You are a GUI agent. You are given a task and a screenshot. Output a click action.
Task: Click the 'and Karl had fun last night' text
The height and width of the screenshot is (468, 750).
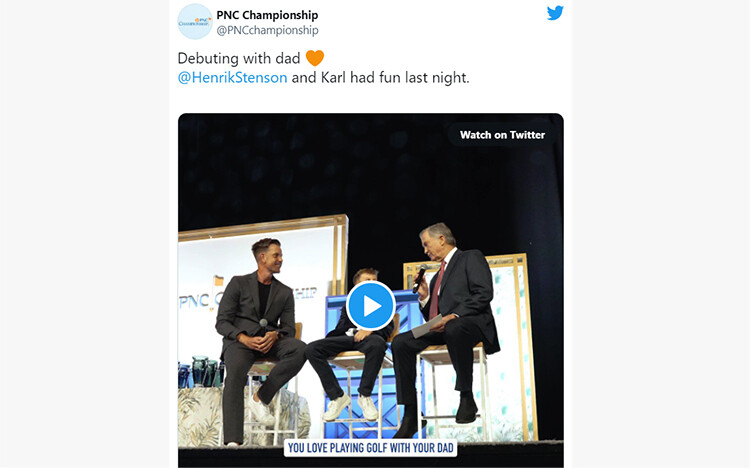[x=381, y=78]
